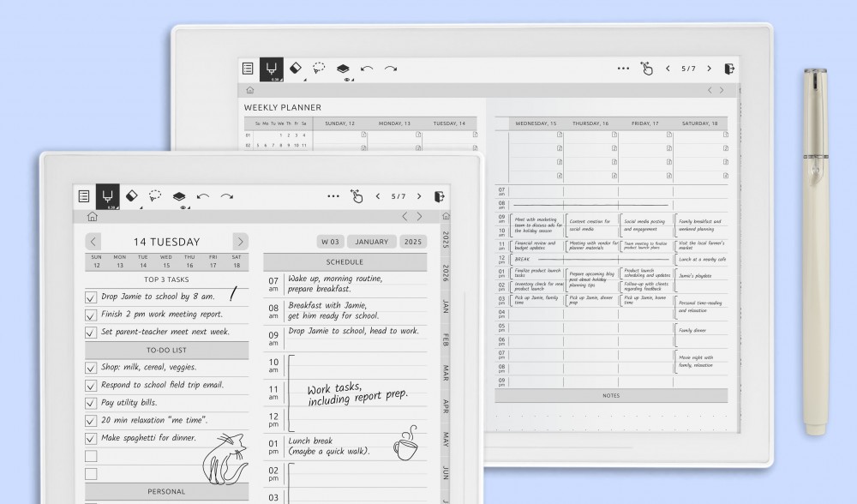The width and height of the screenshot is (857, 504).
Task: Open the MAR side tab
Action: (446, 373)
